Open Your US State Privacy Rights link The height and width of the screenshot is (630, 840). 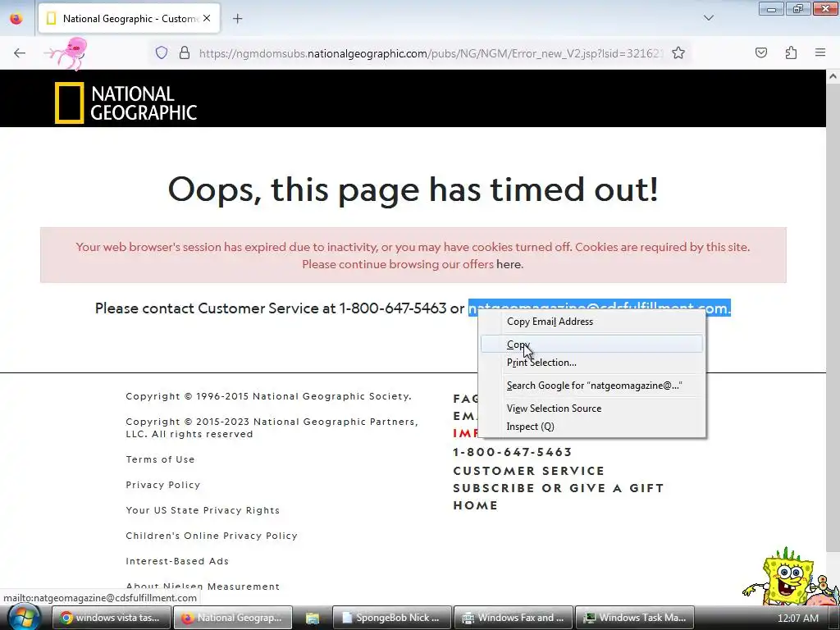[x=203, y=510]
